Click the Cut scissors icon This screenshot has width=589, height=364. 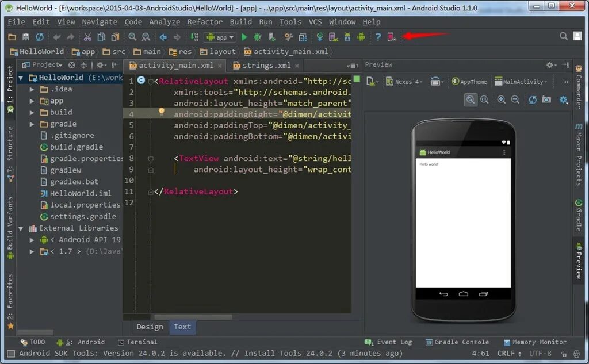click(87, 37)
